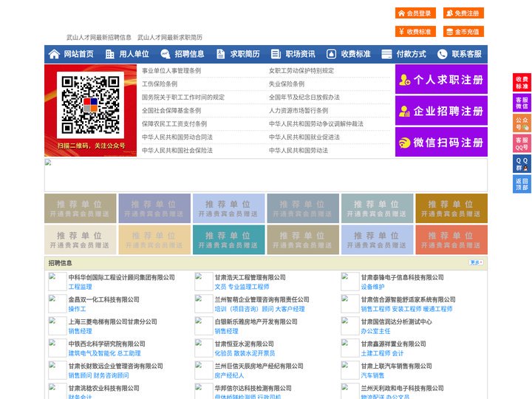Open the 客服微信 sidebar widget
The image size is (532, 399).
[522, 103]
